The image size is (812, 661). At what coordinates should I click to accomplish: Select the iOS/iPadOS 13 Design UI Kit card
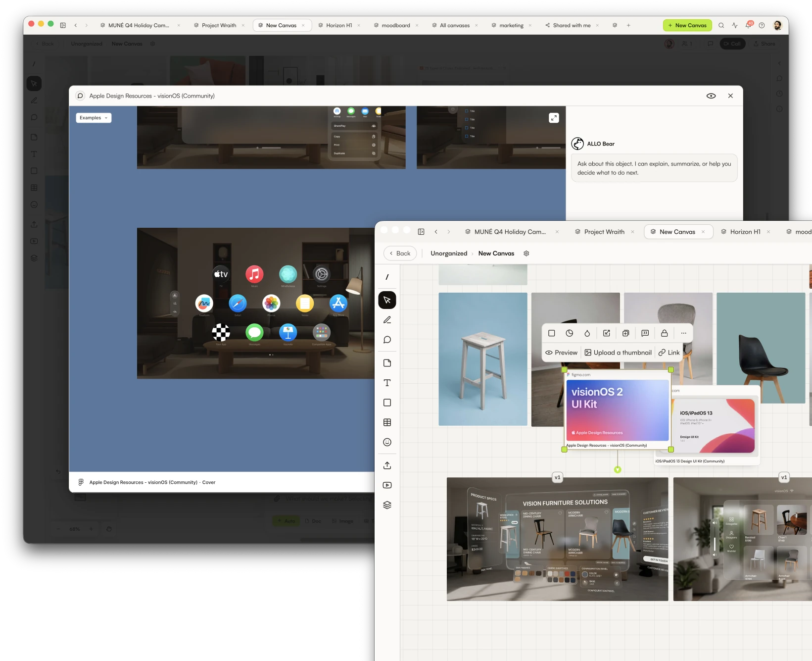(x=714, y=427)
